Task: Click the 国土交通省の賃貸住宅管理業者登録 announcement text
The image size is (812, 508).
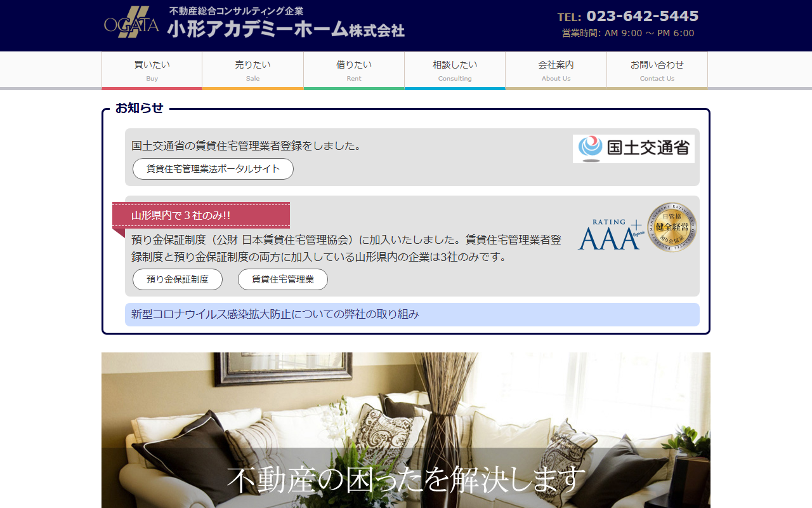Action: click(x=247, y=145)
